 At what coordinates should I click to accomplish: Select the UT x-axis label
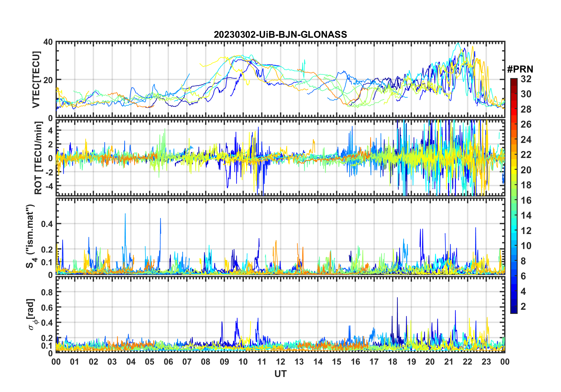pos(280,374)
